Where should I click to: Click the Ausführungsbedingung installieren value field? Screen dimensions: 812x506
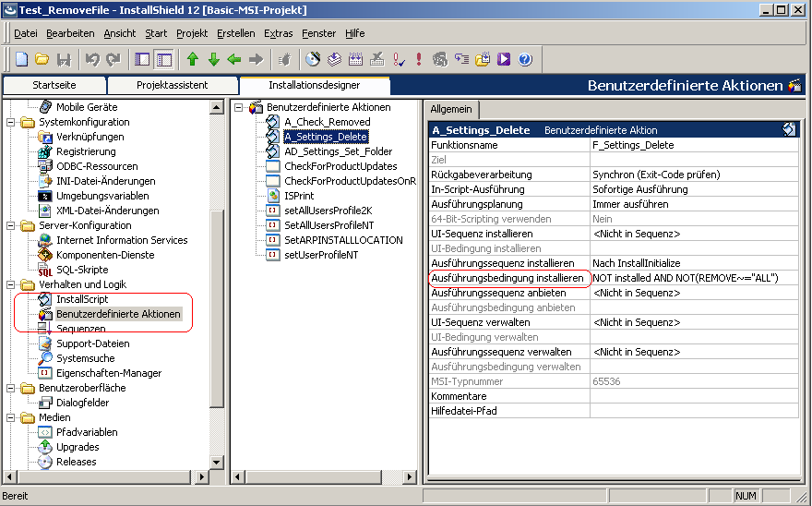692,278
